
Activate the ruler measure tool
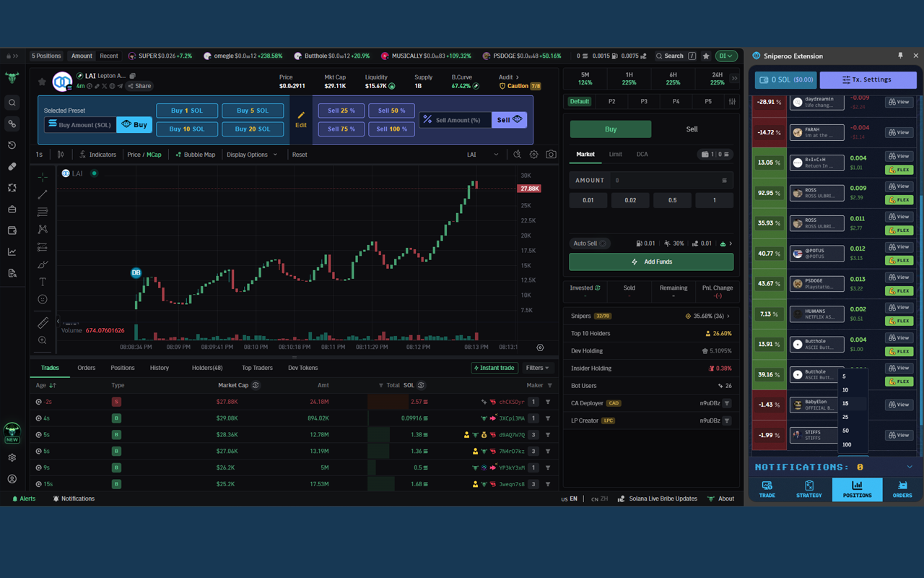tap(43, 323)
